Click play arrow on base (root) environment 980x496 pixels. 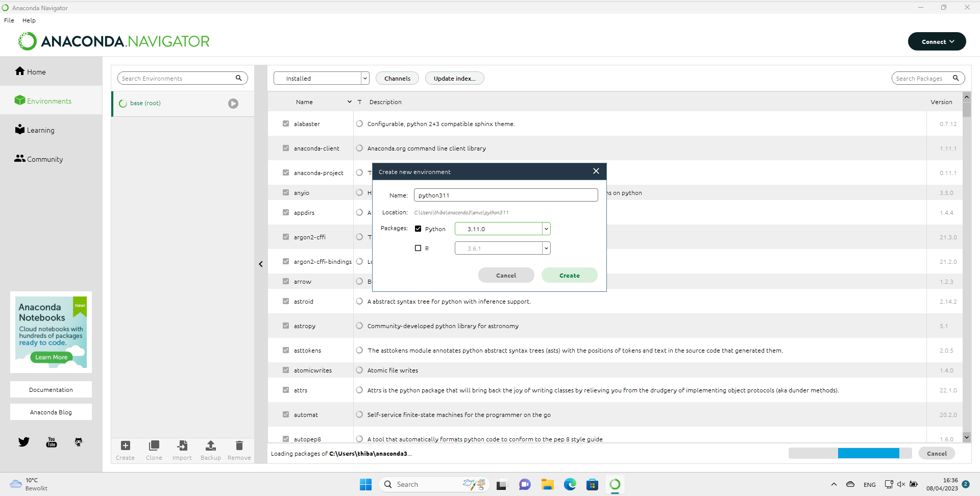coord(233,104)
